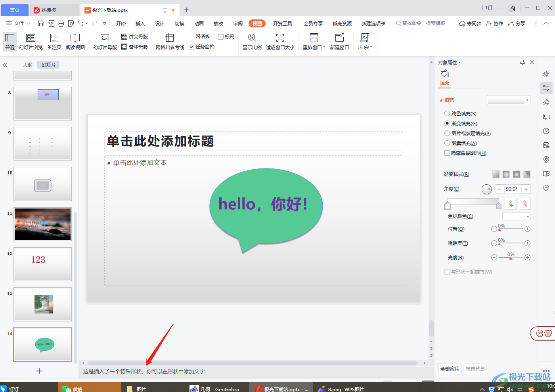555x392 pixels.
Task: Switch to Normal (普通) view
Action: click(x=10, y=42)
